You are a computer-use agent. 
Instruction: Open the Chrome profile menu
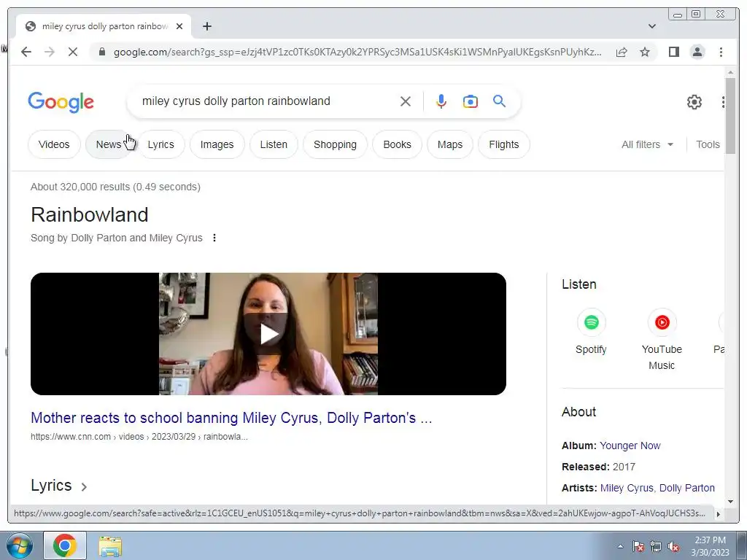point(697,52)
